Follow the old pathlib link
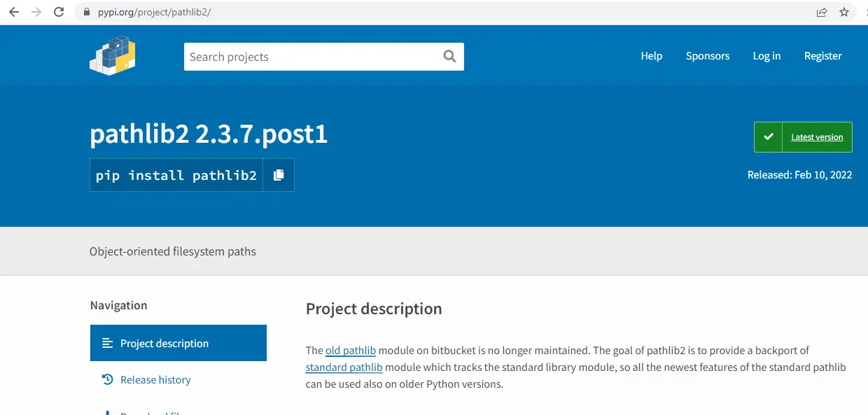 point(351,350)
